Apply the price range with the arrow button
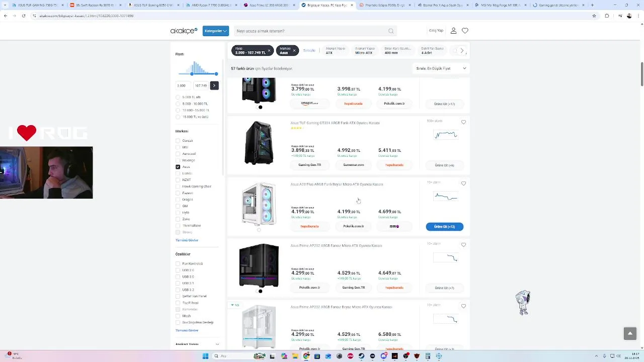This screenshot has height=362, width=644. [x=214, y=85]
